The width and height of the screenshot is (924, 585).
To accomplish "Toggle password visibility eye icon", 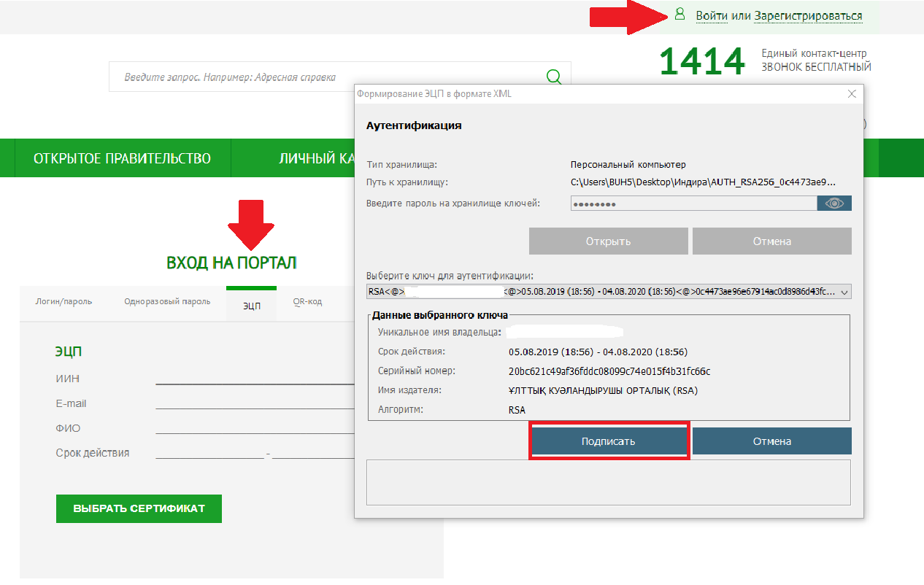I will pyautogui.click(x=834, y=204).
